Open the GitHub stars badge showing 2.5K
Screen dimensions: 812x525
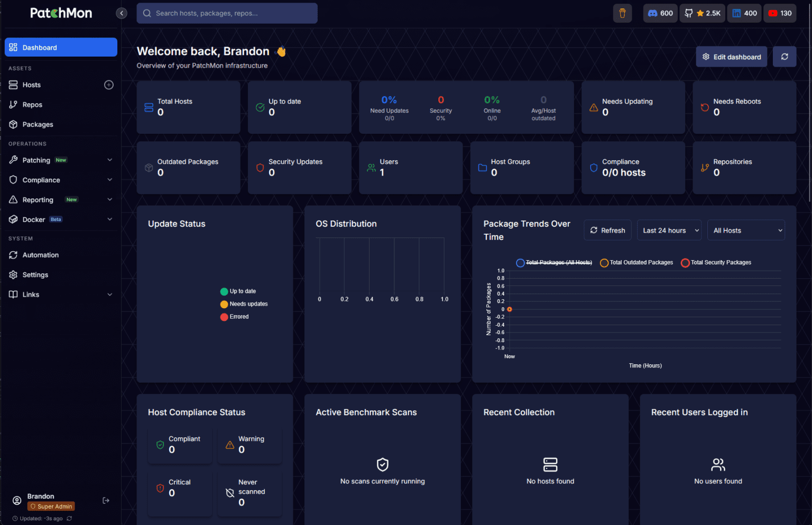point(703,13)
